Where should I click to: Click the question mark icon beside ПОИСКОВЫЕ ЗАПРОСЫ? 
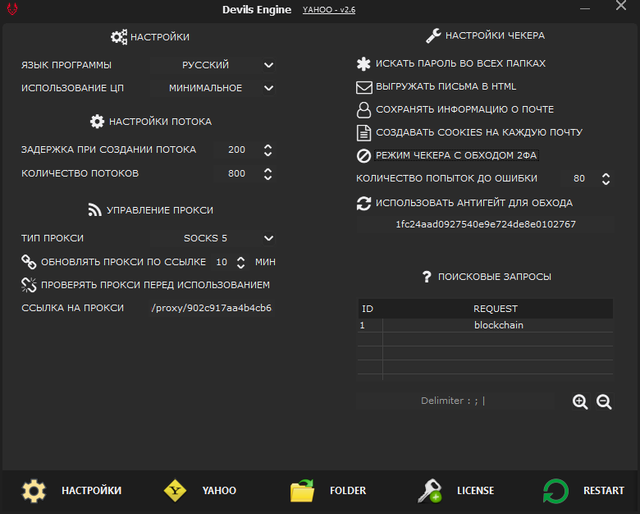(x=427, y=277)
